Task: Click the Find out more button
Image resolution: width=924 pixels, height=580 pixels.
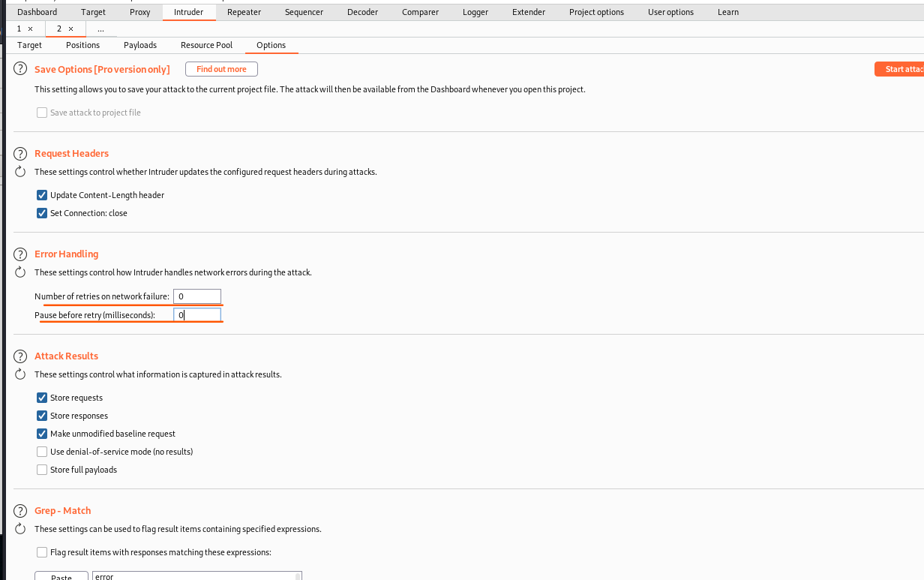Action: click(221, 69)
